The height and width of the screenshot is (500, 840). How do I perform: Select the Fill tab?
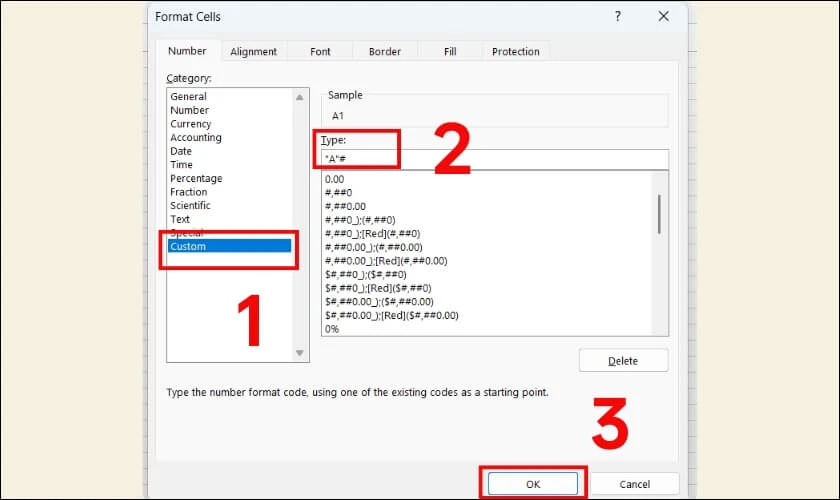pos(450,52)
